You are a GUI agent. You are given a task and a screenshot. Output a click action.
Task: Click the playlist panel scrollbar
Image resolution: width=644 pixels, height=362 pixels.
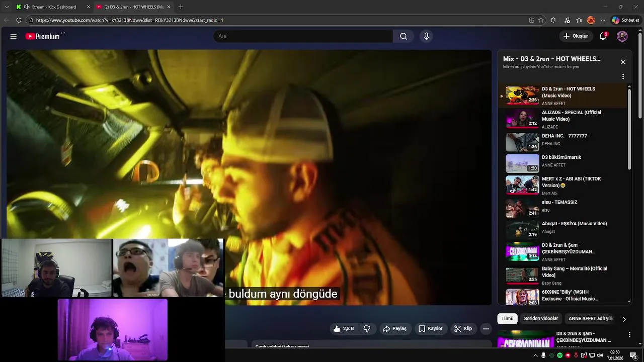point(629,128)
